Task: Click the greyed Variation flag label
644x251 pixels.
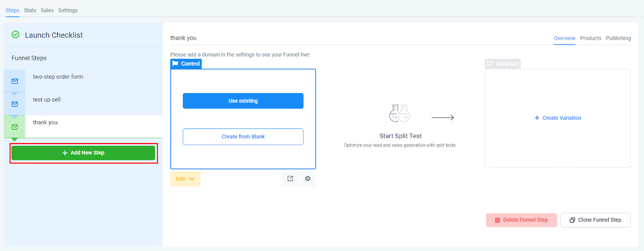Action: point(503,64)
